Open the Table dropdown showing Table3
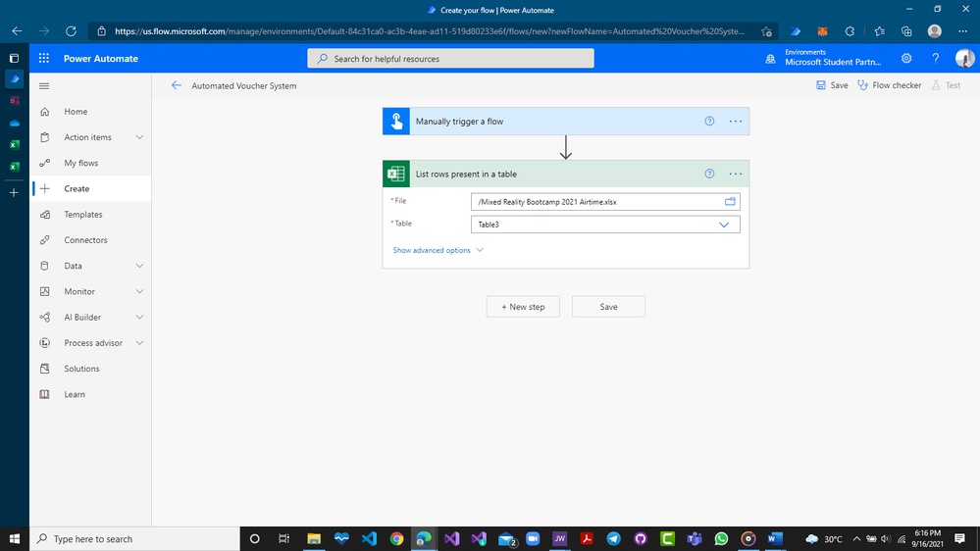This screenshot has width=980, height=551. click(605, 225)
